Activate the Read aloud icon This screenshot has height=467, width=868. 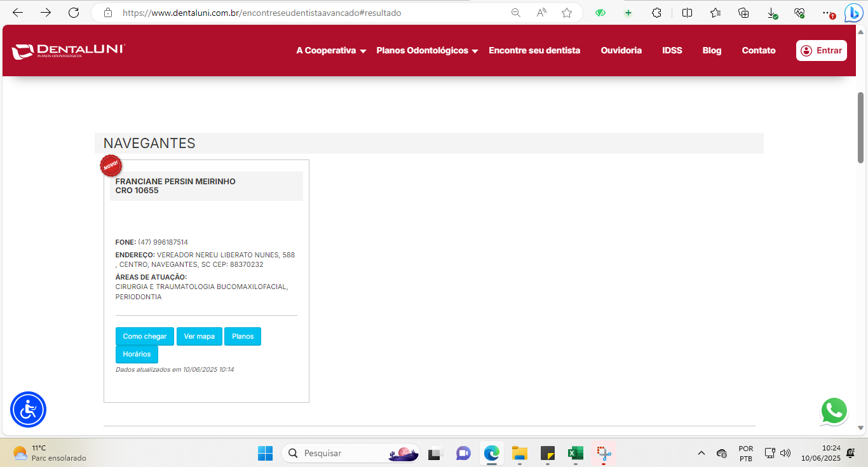point(541,13)
